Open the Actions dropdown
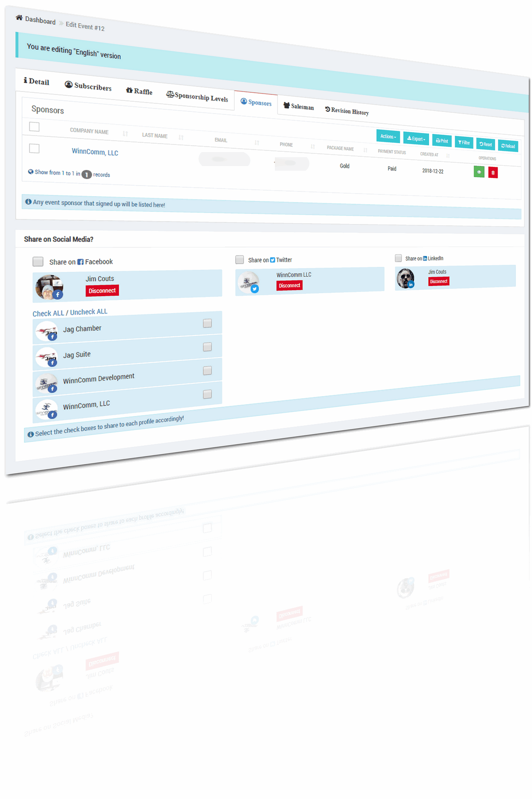The image size is (532, 799). (x=388, y=136)
